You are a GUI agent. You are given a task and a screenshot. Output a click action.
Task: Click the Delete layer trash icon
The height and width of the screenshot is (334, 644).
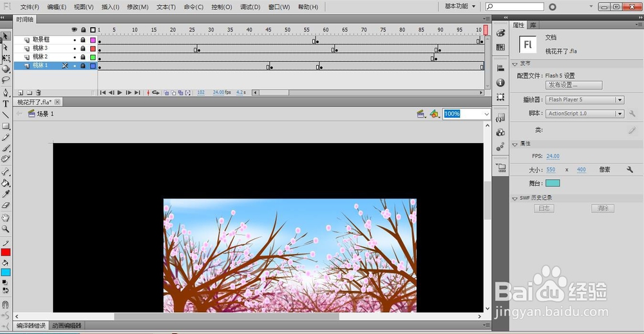(38, 93)
